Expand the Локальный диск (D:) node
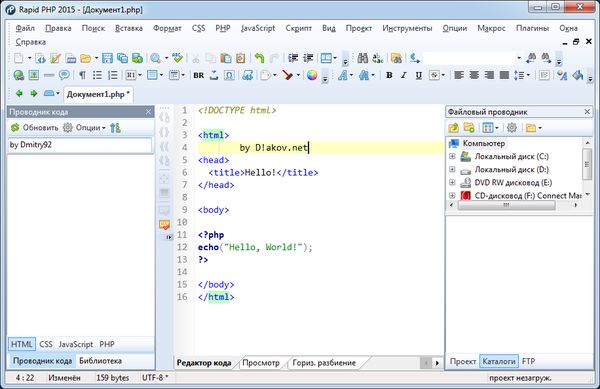This screenshot has height=389, width=600. coord(452,169)
